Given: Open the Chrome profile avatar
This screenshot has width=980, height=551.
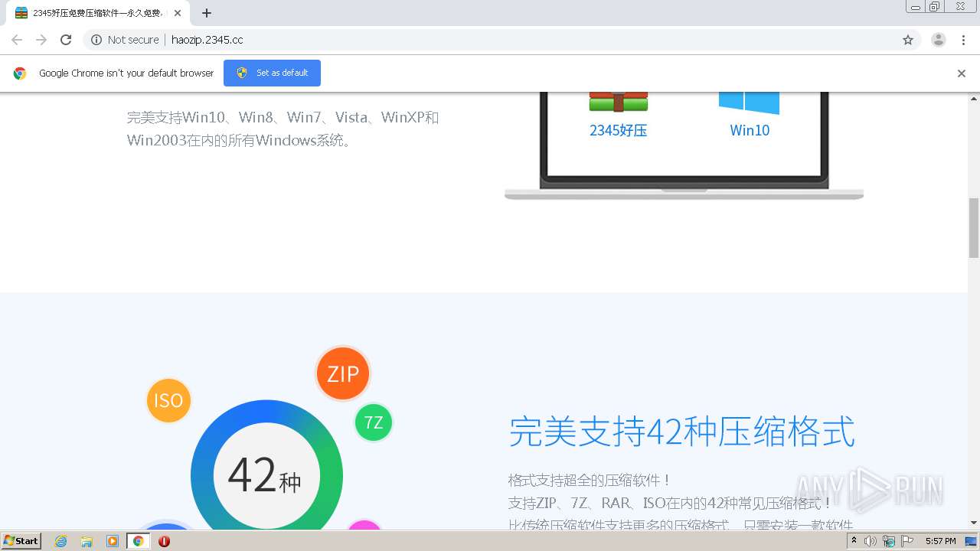Looking at the screenshot, I should tap(939, 40).
